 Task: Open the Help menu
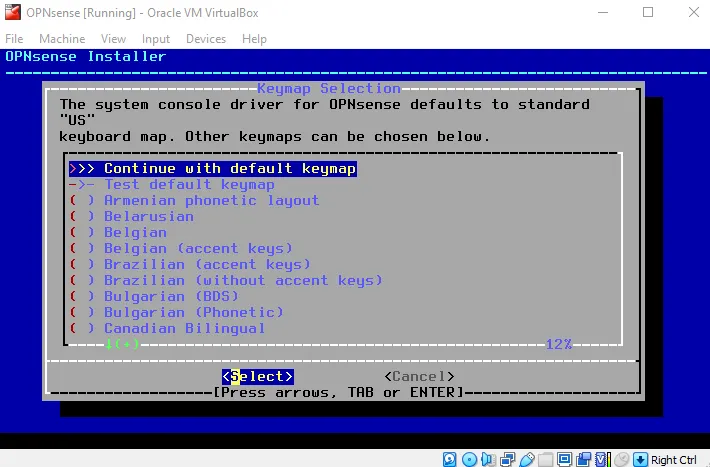pyautogui.click(x=254, y=39)
